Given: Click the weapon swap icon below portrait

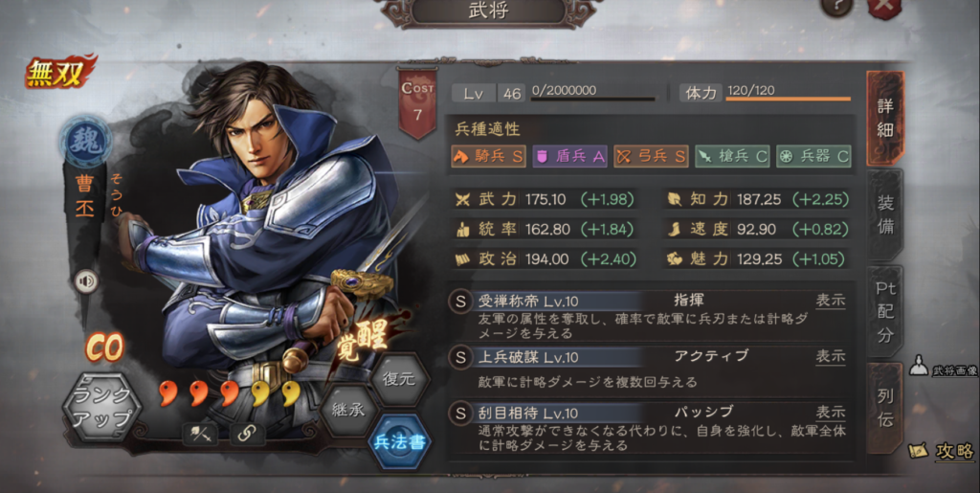Looking at the screenshot, I should (x=200, y=435).
